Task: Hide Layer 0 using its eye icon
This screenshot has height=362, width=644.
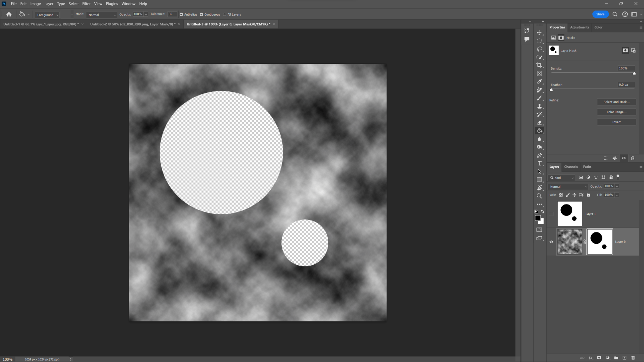Action: pyautogui.click(x=552, y=242)
